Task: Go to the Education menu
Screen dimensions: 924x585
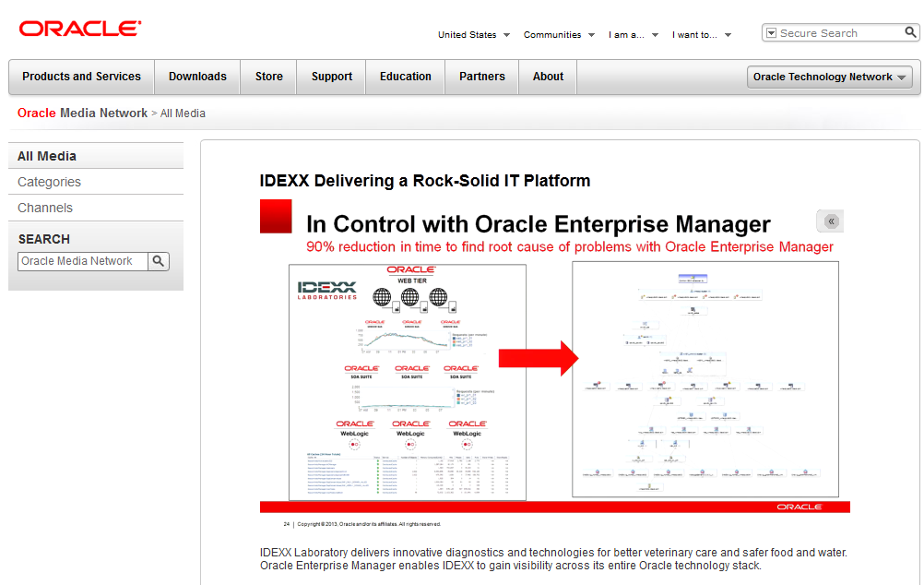Action: point(406,77)
